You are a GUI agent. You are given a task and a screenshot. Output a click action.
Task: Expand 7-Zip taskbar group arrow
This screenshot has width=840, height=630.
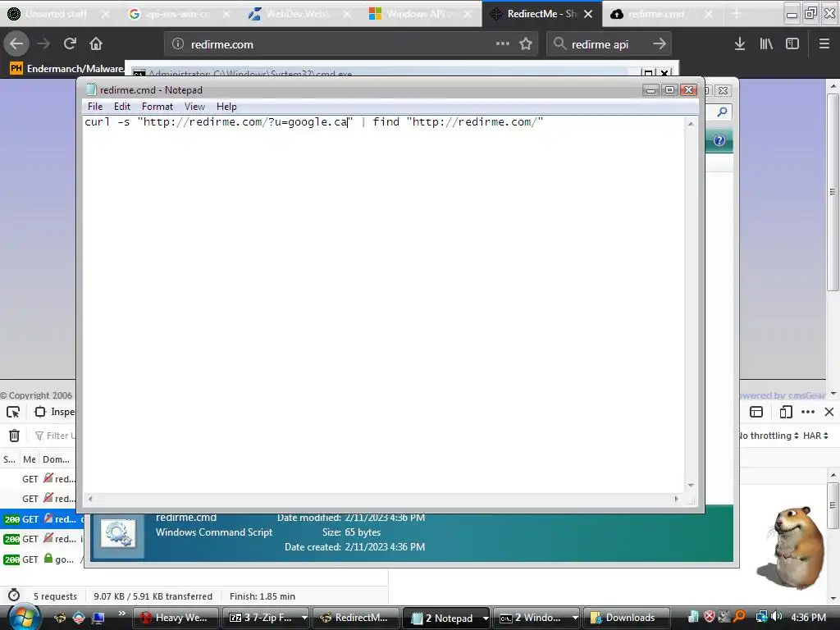(304, 618)
